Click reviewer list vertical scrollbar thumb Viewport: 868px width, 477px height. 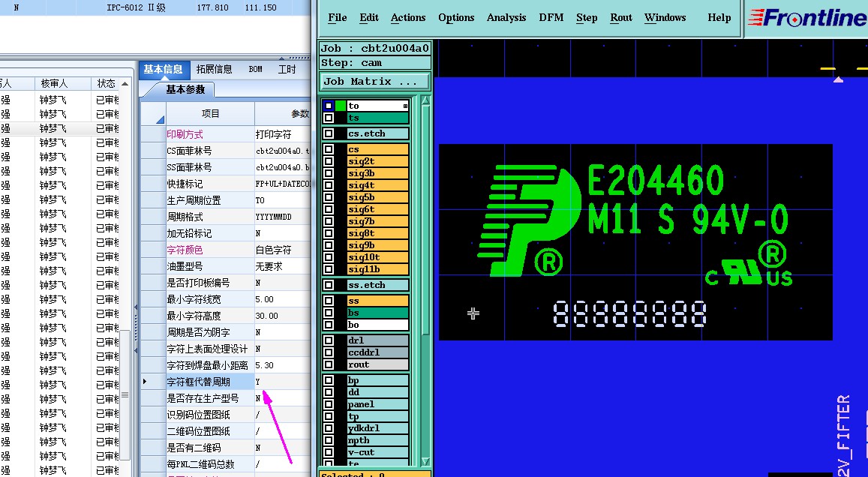[x=125, y=394]
